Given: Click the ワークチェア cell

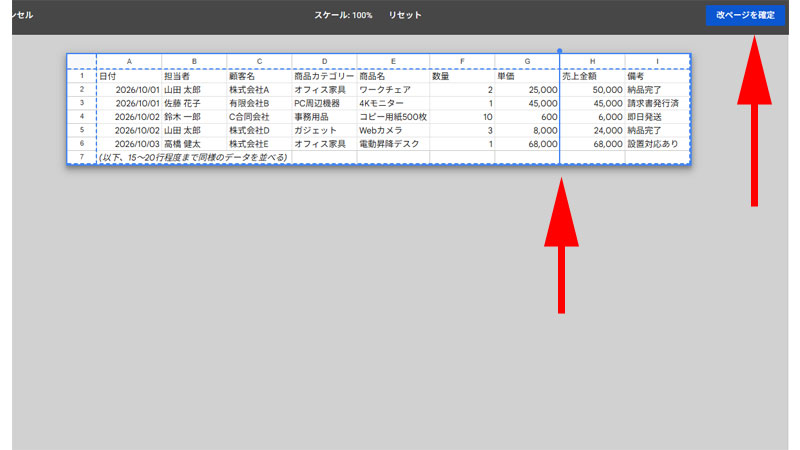Looking at the screenshot, I should point(393,89).
